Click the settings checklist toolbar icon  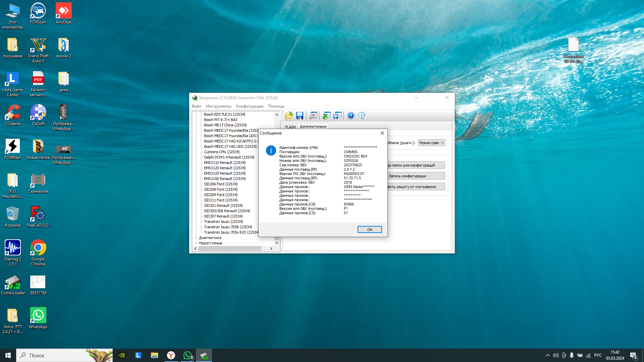point(313,116)
